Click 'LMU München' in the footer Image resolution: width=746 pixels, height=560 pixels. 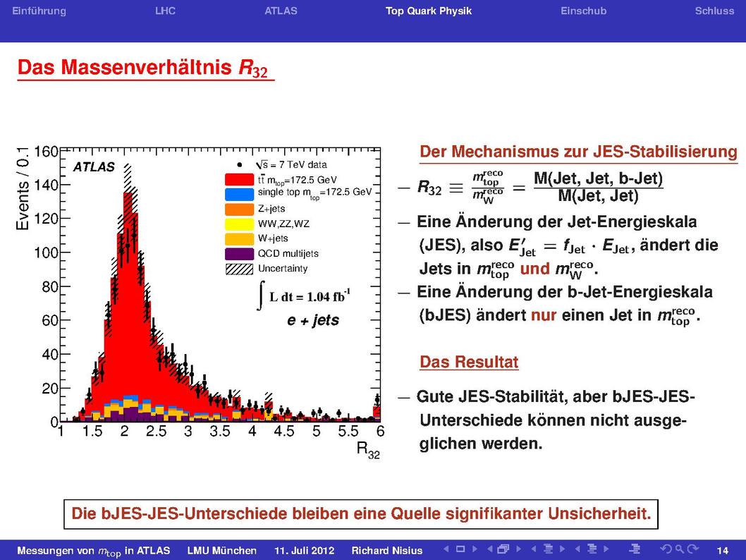coord(221,551)
